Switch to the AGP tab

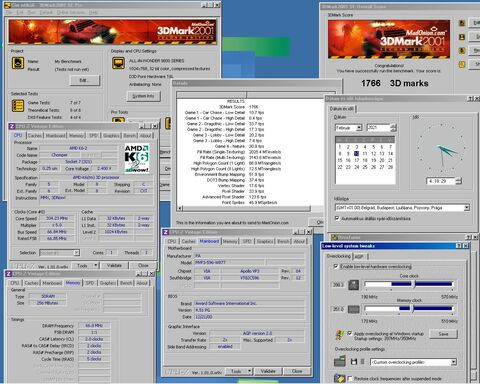[x=359, y=256]
